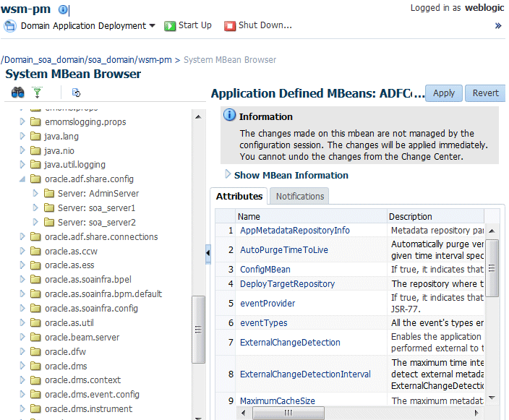The height and width of the screenshot is (420, 509).
Task: Open the MaximumCacheSize attribute
Action: pos(277,401)
